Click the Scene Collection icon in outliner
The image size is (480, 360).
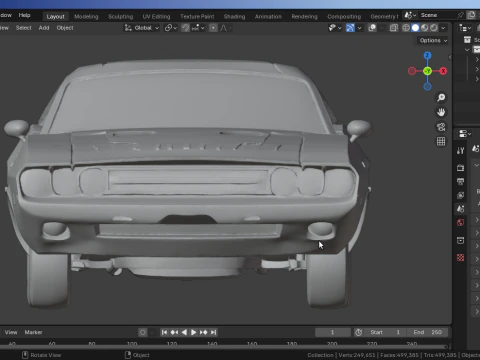point(467,40)
